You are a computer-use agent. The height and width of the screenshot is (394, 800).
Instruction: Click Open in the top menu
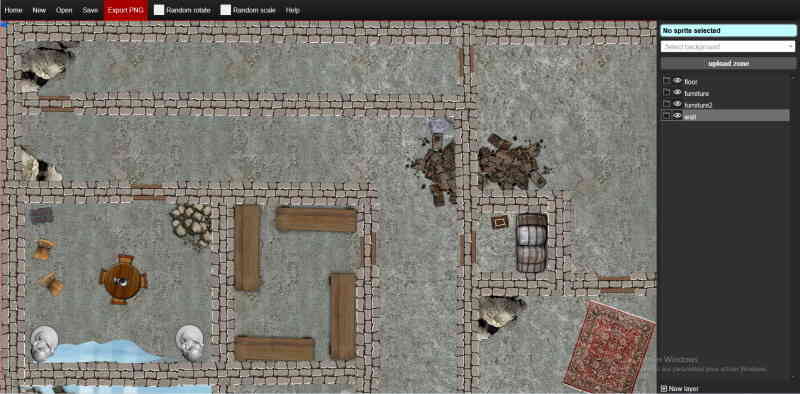pyautogui.click(x=64, y=10)
